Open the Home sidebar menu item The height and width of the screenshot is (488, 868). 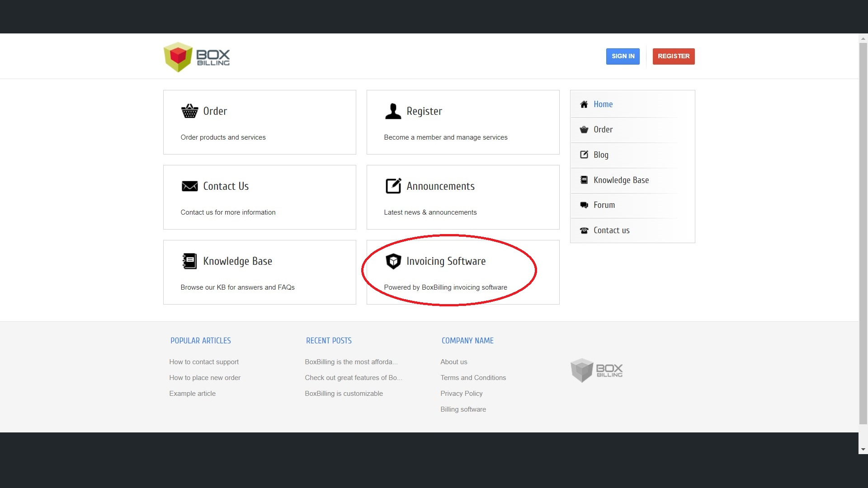pos(632,104)
